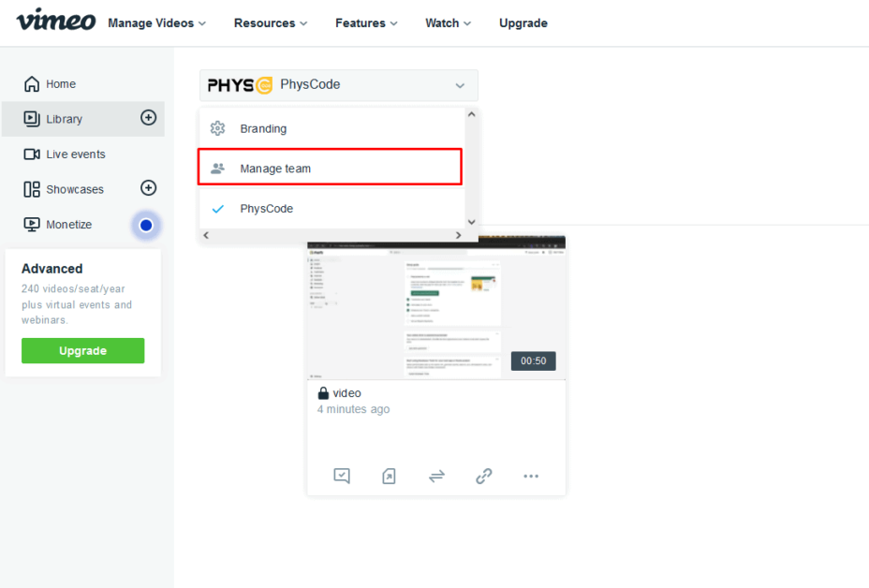Click the Monetize screen icon
Screen dimensions: 869x588
tap(32, 225)
